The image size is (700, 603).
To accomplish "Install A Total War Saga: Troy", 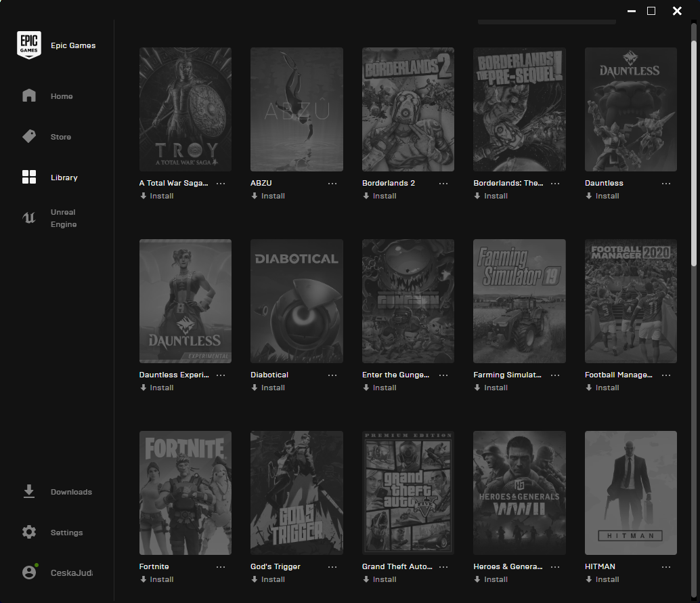I will 156,196.
